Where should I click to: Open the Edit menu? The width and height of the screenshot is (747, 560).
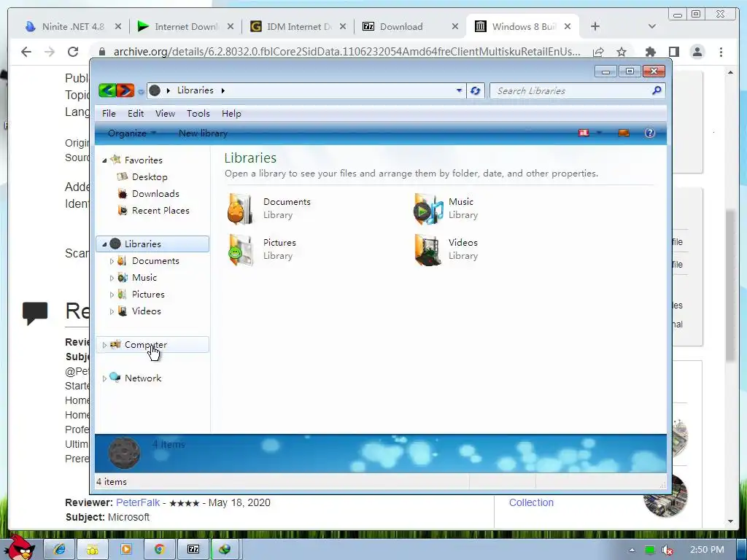pos(135,113)
